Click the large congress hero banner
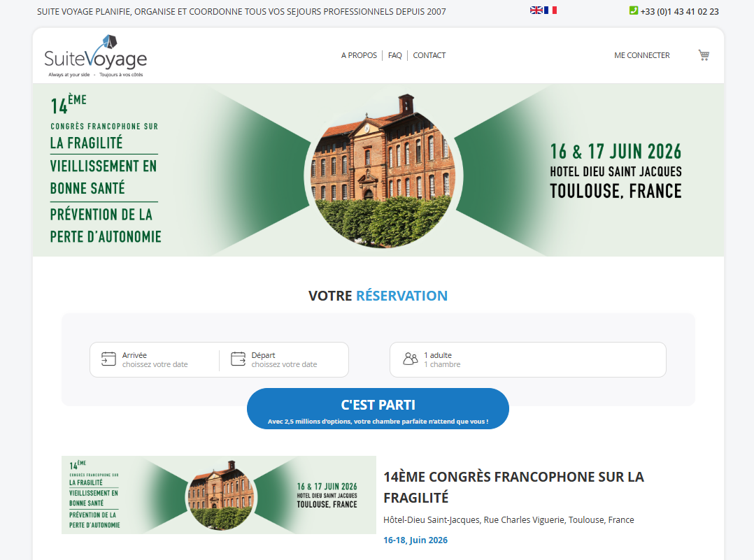 378,170
